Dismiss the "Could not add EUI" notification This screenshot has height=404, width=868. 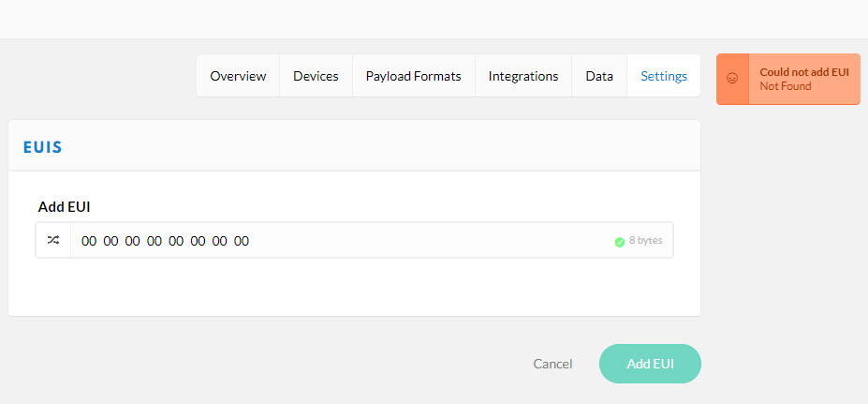click(788, 79)
